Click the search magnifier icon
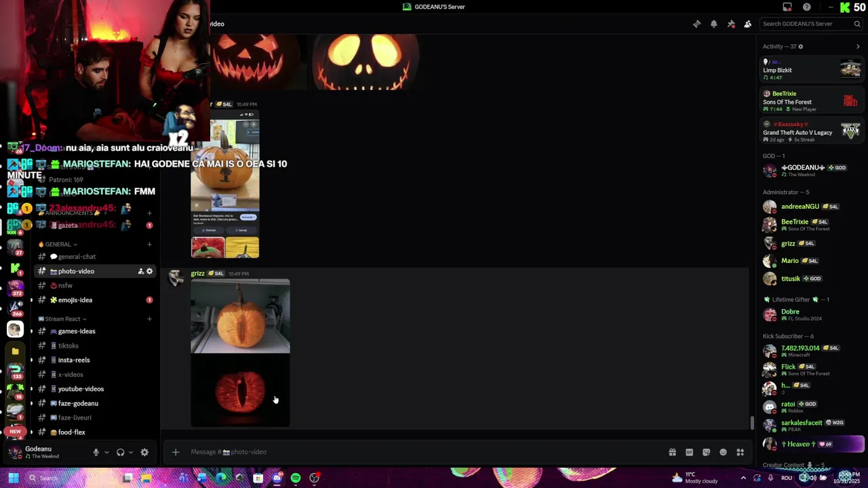Screen dimensions: 868x488 [857, 24]
